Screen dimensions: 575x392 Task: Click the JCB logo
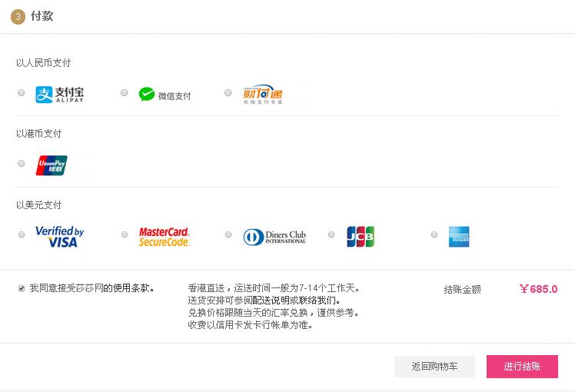click(x=361, y=237)
